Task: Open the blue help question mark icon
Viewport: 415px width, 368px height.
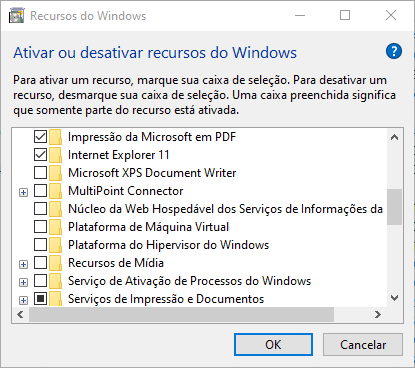Action: tap(394, 51)
